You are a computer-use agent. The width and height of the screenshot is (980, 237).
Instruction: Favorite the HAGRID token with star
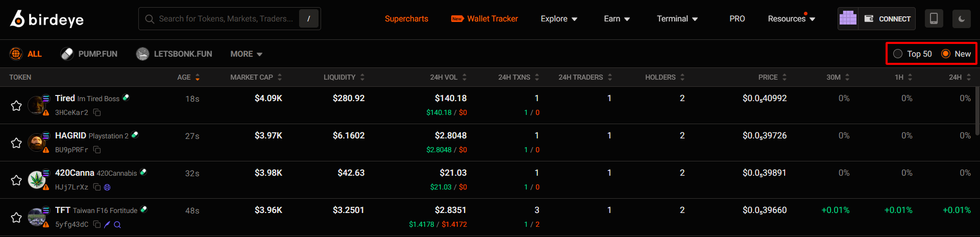[x=16, y=143]
